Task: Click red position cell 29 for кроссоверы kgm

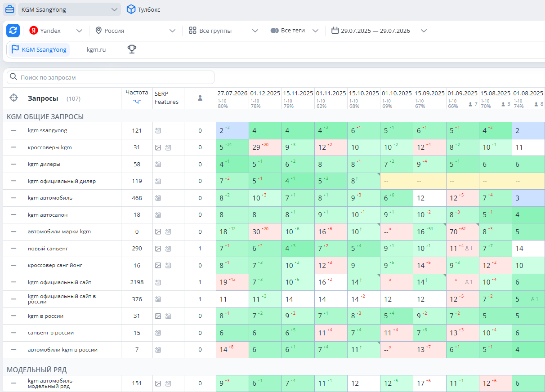Action: 265,147
